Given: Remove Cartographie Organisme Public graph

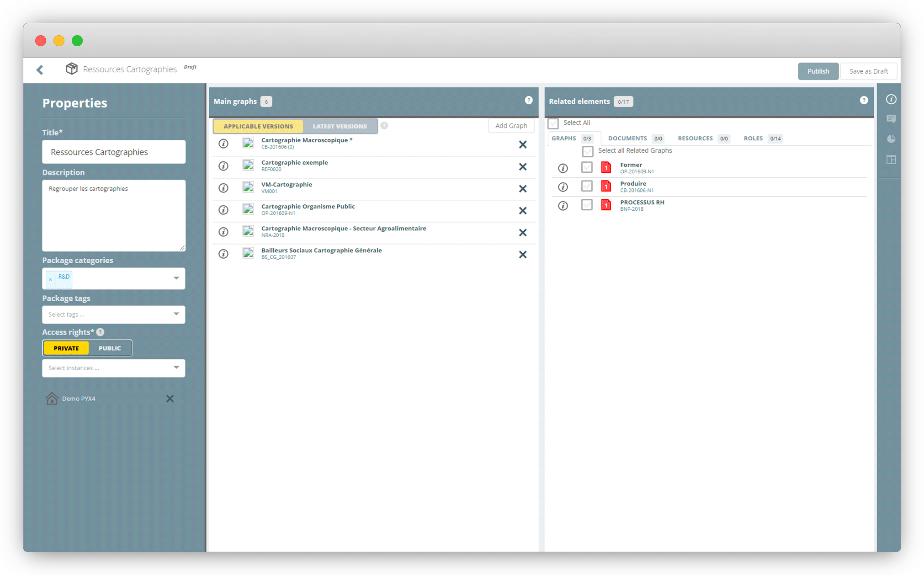Looking at the screenshot, I should click(x=523, y=211).
